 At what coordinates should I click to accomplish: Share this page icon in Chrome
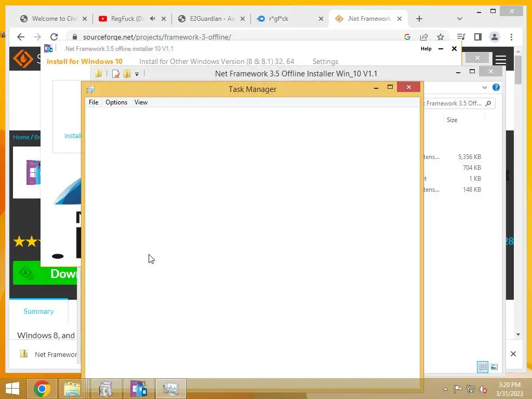(424, 37)
